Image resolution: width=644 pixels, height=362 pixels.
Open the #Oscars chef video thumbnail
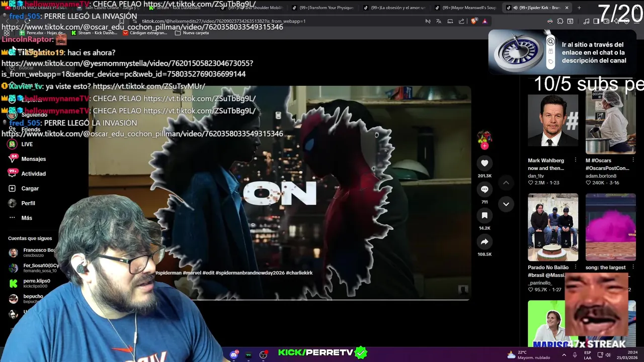pos(611,121)
